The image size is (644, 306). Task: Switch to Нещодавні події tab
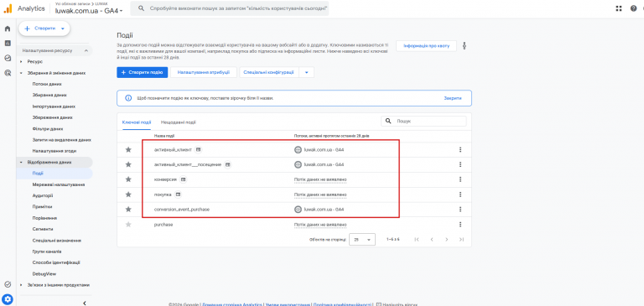(179, 122)
